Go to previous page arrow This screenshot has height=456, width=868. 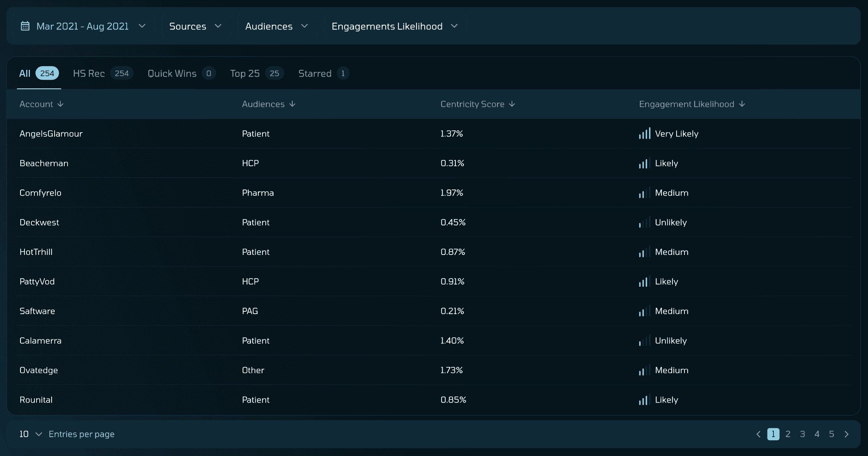(x=758, y=434)
